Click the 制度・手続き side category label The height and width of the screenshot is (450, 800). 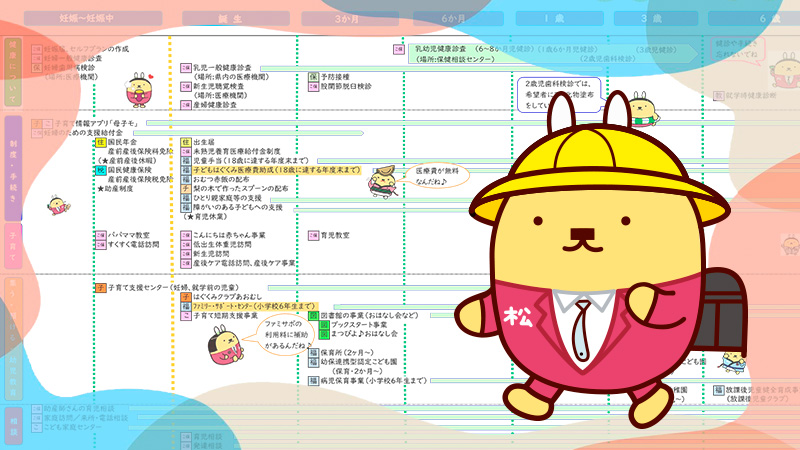(x=13, y=168)
